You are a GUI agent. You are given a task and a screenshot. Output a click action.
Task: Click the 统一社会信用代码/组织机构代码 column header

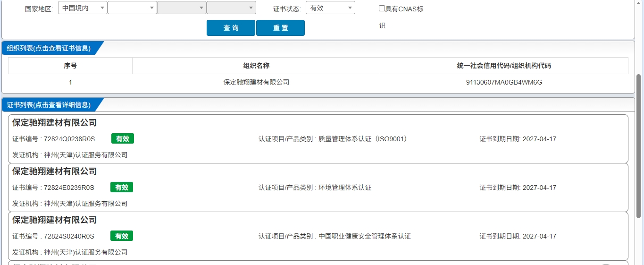tap(504, 66)
